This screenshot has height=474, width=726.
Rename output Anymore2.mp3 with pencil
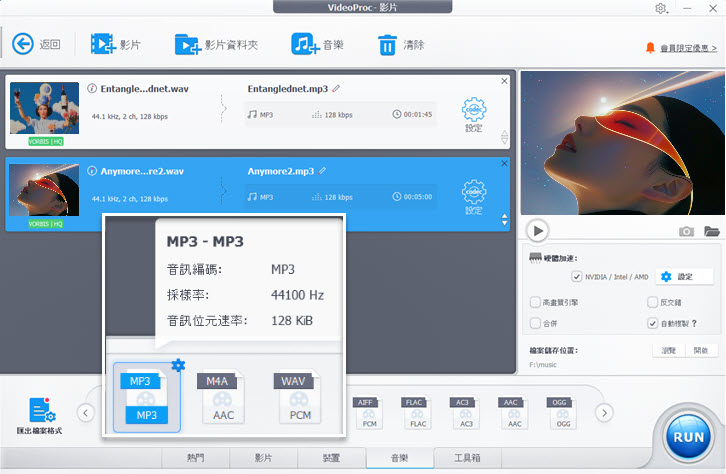[322, 170]
